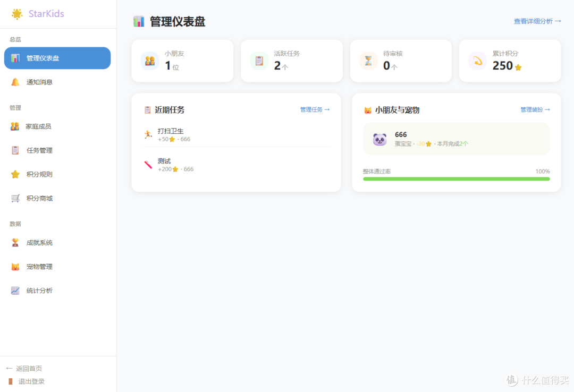Click the cat icon beside 宠物管理

[15, 267]
